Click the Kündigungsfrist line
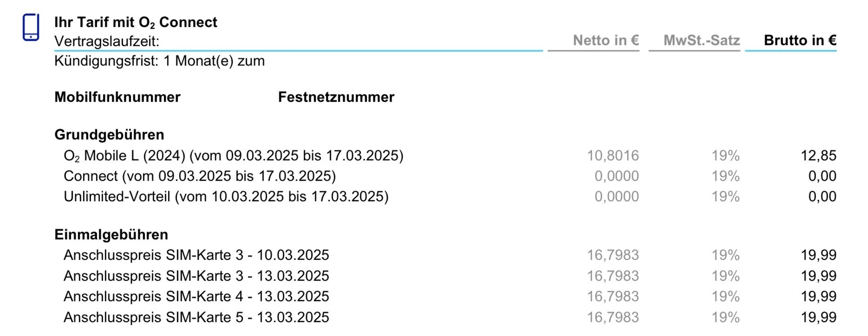 pos(159,61)
